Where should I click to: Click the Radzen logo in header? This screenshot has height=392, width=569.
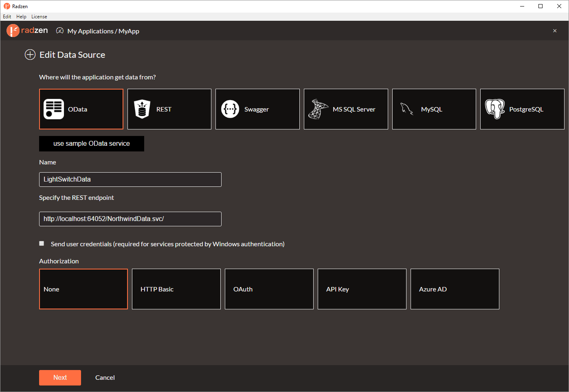pos(27,31)
